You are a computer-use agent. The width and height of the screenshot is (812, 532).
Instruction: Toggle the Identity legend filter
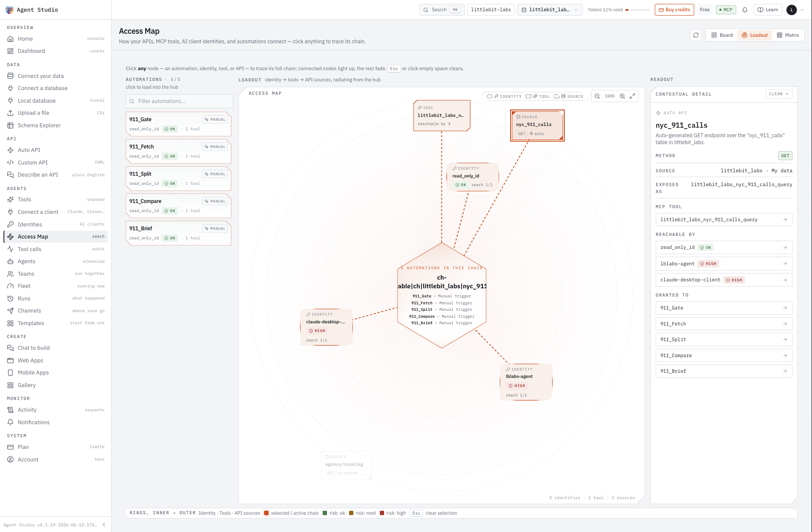pyautogui.click(x=504, y=97)
